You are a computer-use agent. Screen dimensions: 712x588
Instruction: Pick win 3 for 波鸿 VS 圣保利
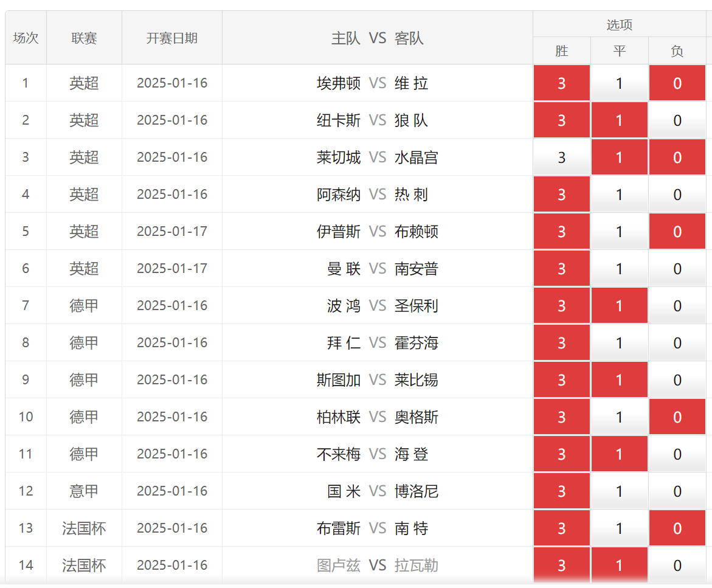[562, 306]
